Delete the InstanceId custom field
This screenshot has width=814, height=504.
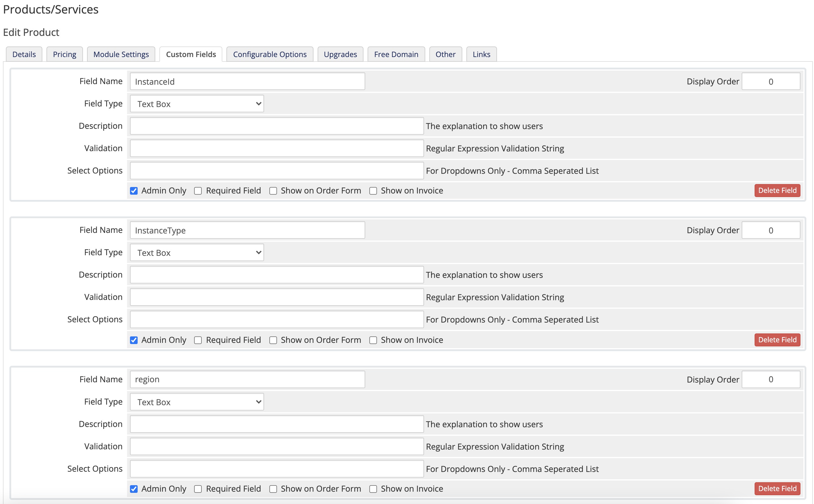(777, 190)
